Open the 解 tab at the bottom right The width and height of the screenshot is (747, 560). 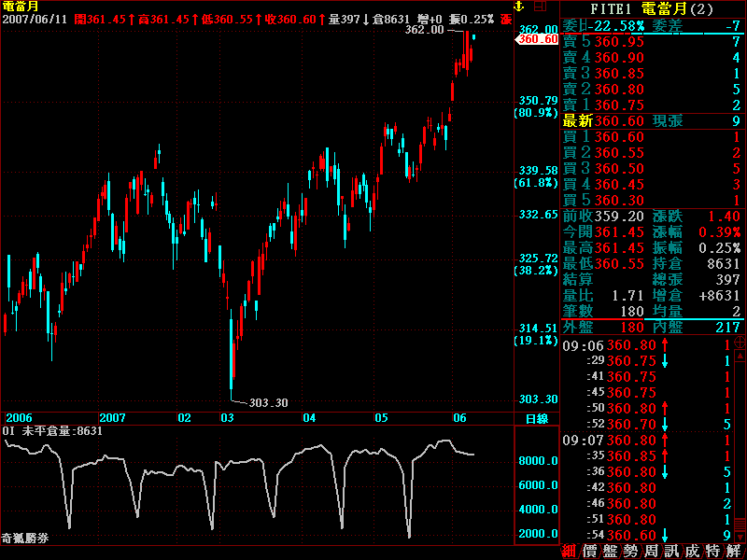733,551
